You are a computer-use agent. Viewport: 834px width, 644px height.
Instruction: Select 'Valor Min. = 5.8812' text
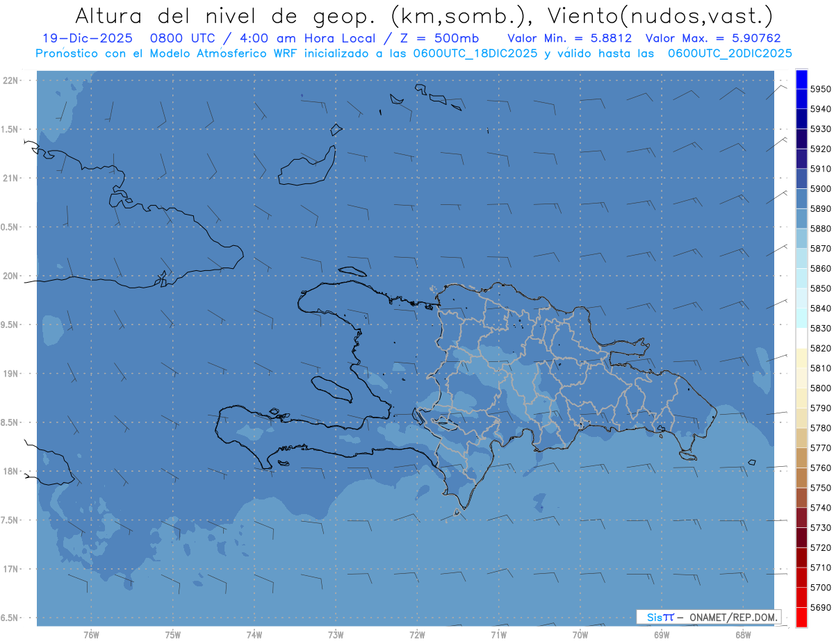pyautogui.click(x=569, y=38)
